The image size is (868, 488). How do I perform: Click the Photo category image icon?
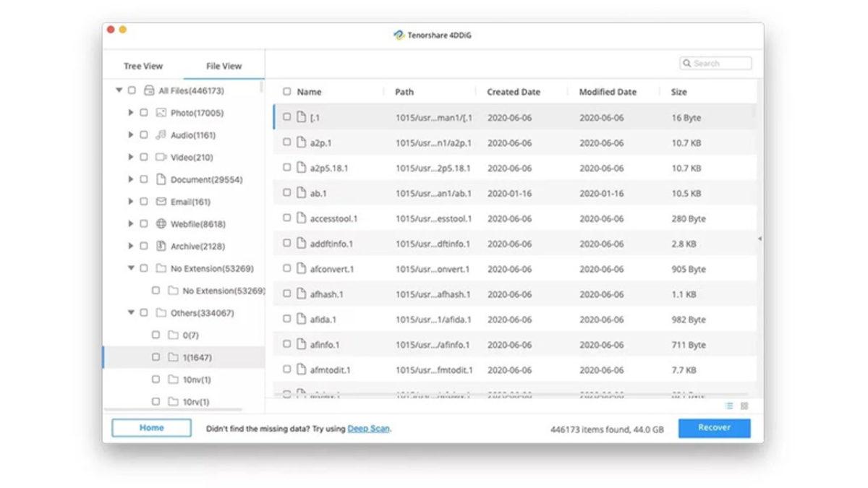[161, 113]
